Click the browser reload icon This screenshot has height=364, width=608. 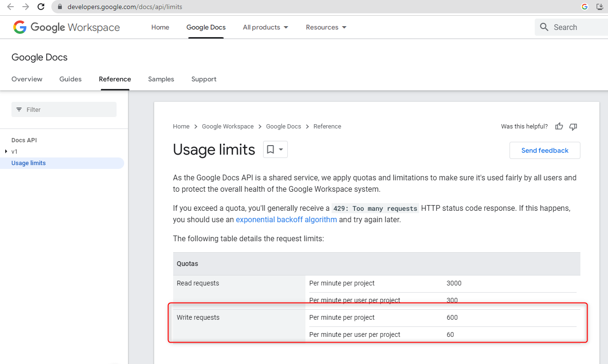(x=41, y=7)
